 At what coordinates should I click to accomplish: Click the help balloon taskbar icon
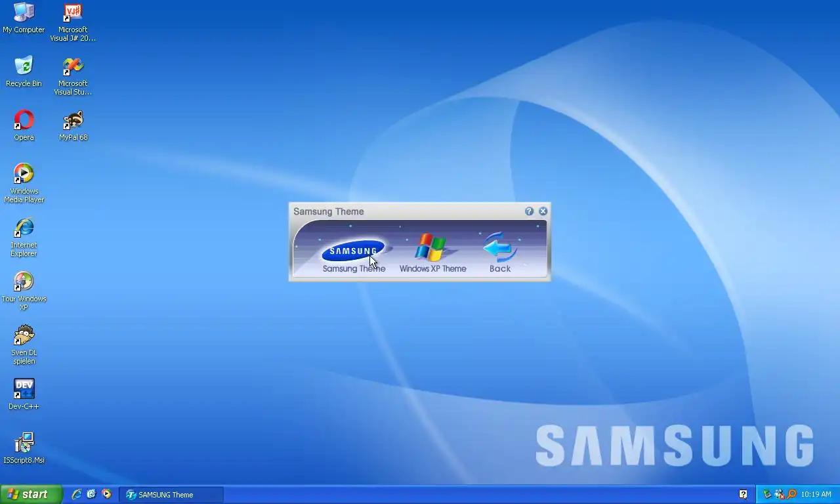pos(743,494)
